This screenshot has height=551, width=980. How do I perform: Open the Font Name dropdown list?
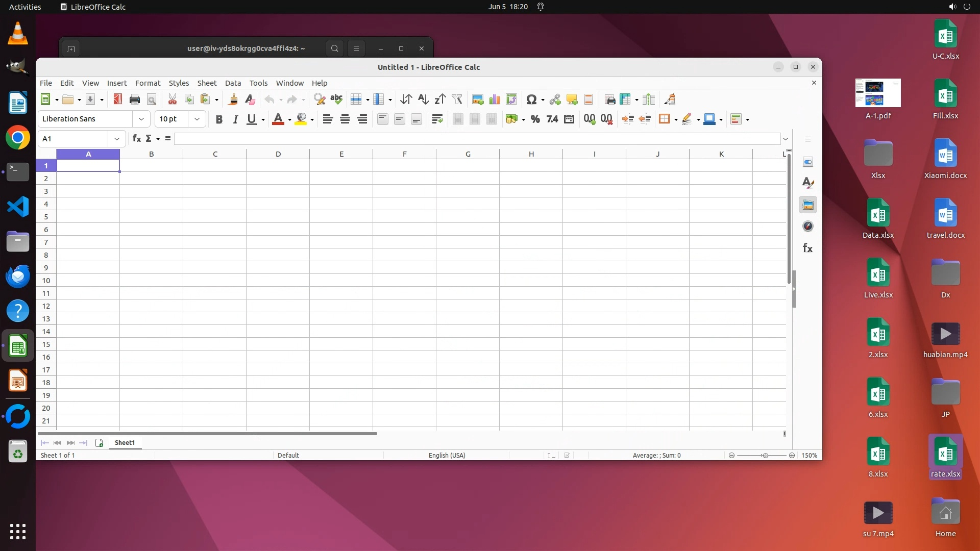pos(141,119)
